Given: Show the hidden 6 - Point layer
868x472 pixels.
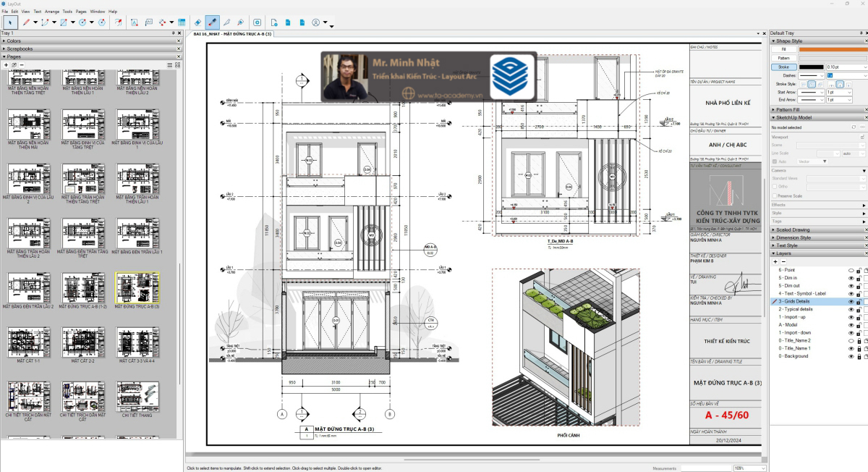Looking at the screenshot, I should pyautogui.click(x=851, y=269).
